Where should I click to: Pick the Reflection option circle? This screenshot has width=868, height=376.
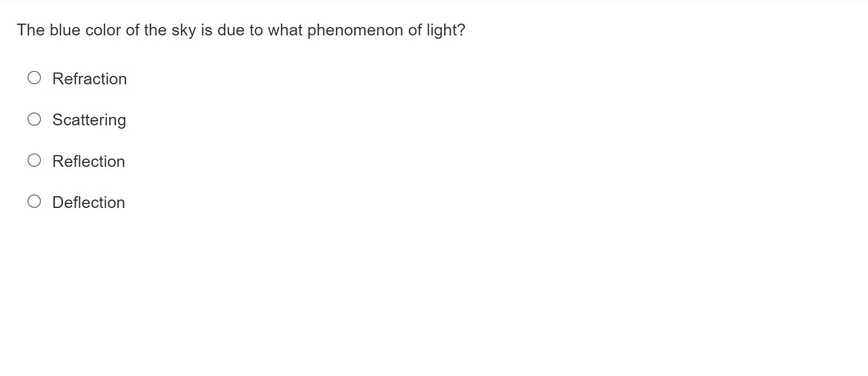[34, 161]
